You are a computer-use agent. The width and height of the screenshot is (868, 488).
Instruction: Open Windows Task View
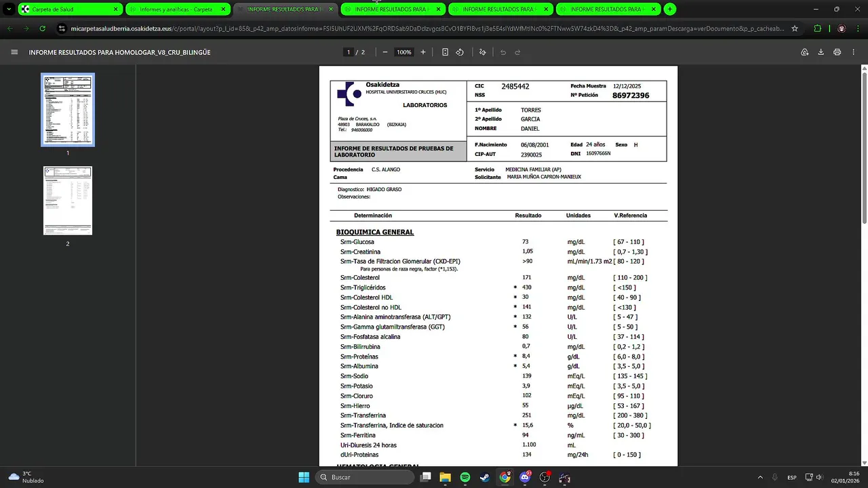425,477
